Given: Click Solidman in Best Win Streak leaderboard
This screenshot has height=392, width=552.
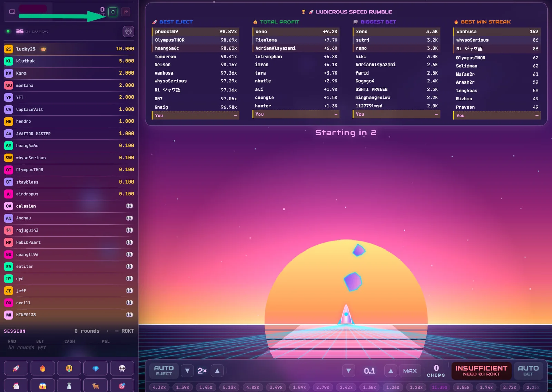Looking at the screenshot, I should click(497, 66).
